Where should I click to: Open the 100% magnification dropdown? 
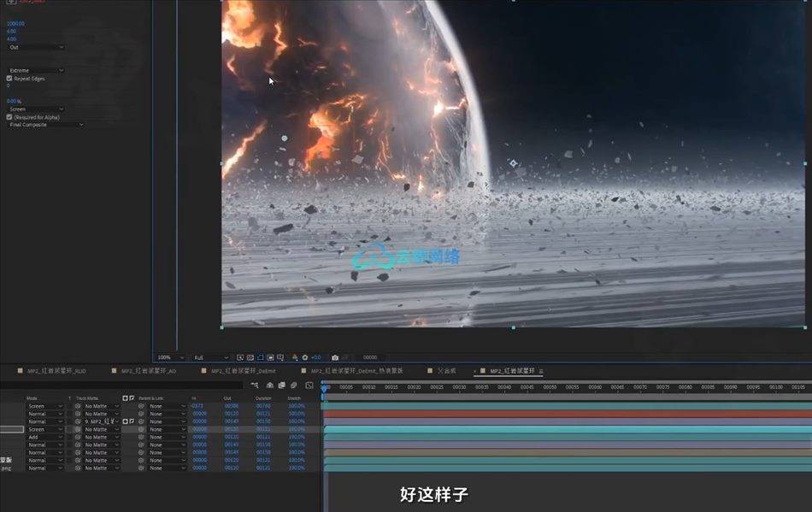tap(171, 358)
